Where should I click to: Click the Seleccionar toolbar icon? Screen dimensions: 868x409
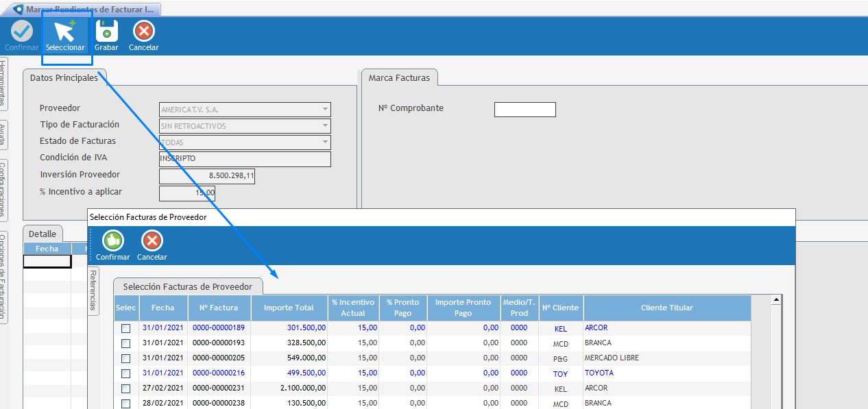point(65,33)
